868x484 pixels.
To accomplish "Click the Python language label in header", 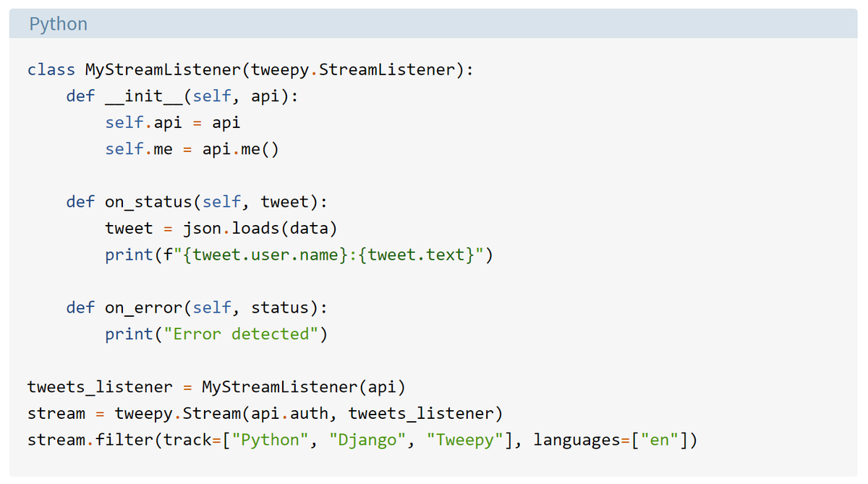I will pos(58,24).
